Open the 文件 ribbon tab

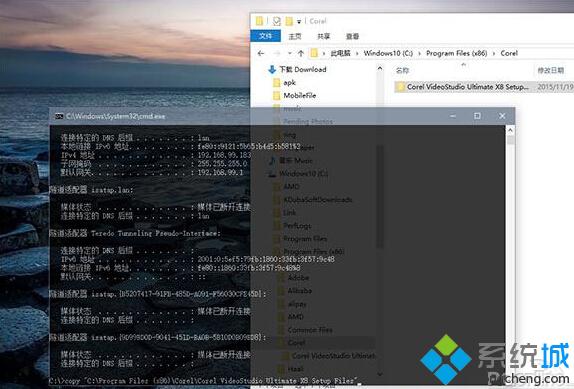266,36
